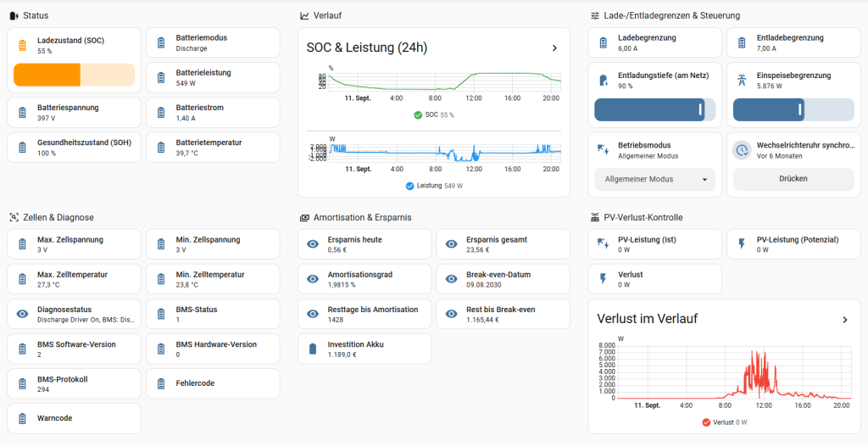Click the PV-Leistung (Ist) solar icon

[604, 244]
